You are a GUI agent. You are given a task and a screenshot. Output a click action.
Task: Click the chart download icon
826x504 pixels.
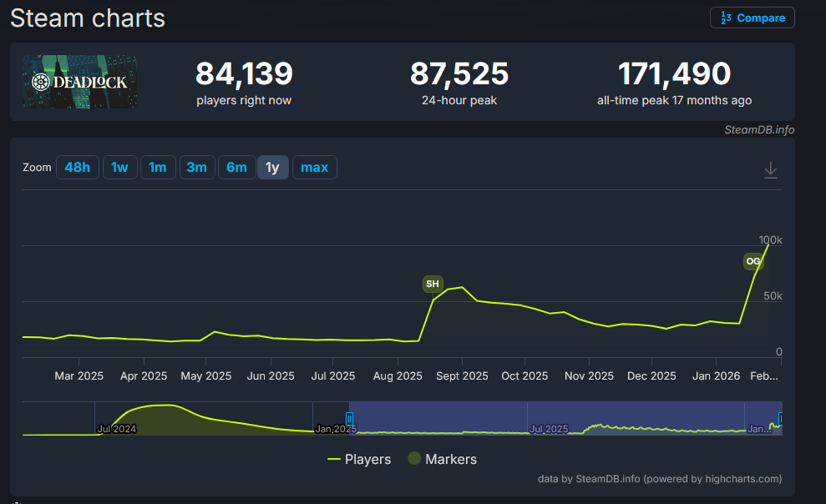click(771, 170)
